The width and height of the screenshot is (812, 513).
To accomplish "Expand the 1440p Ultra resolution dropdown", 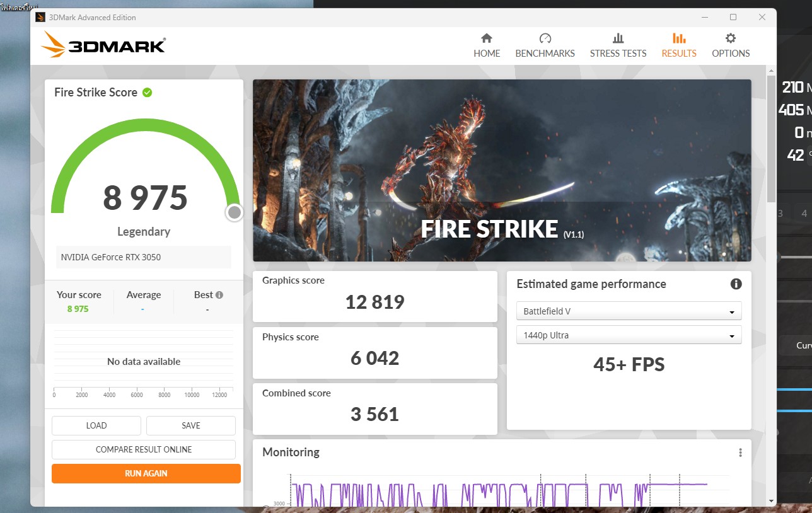I will pos(629,336).
